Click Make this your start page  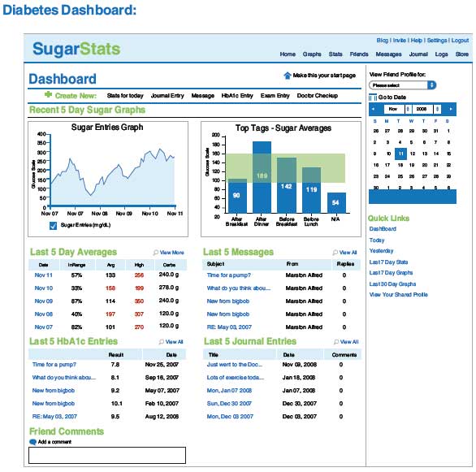click(324, 76)
